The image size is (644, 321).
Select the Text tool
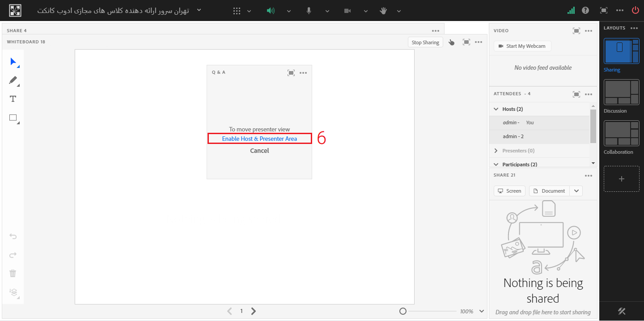pyautogui.click(x=13, y=99)
